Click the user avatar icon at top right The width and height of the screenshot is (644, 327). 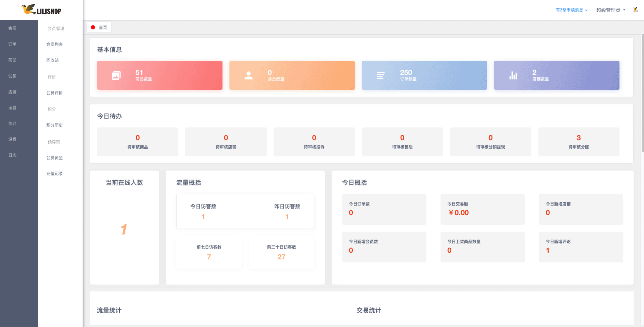635,10
